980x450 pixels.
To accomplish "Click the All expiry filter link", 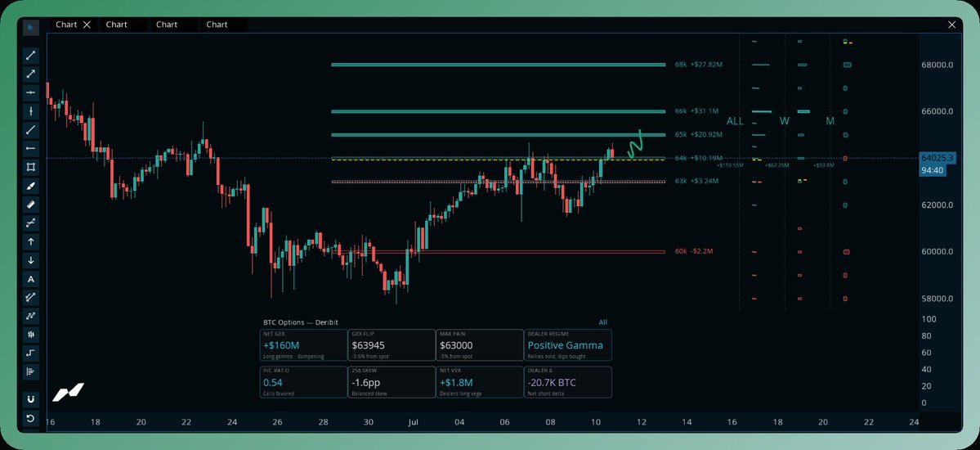I will (602, 322).
